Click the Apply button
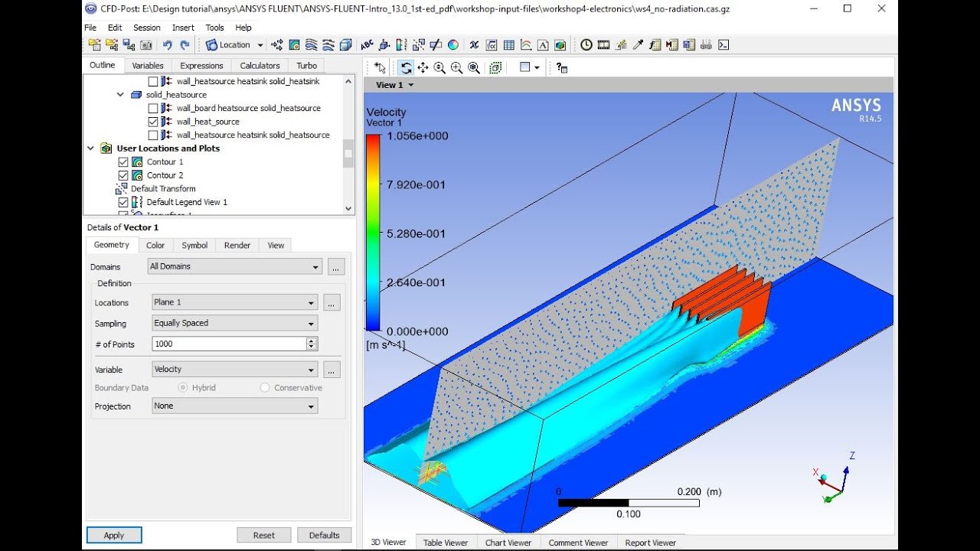The width and height of the screenshot is (980, 551). point(114,535)
